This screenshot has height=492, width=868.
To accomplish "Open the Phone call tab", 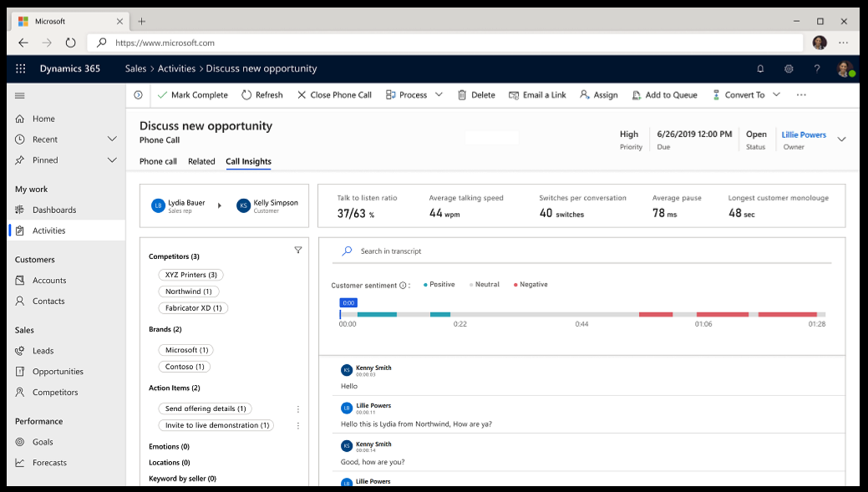I will pos(158,161).
